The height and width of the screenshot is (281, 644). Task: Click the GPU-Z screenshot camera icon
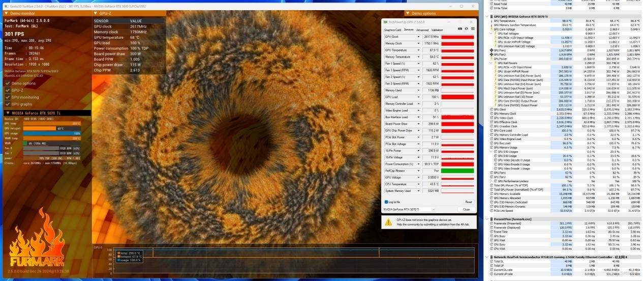[459, 29]
